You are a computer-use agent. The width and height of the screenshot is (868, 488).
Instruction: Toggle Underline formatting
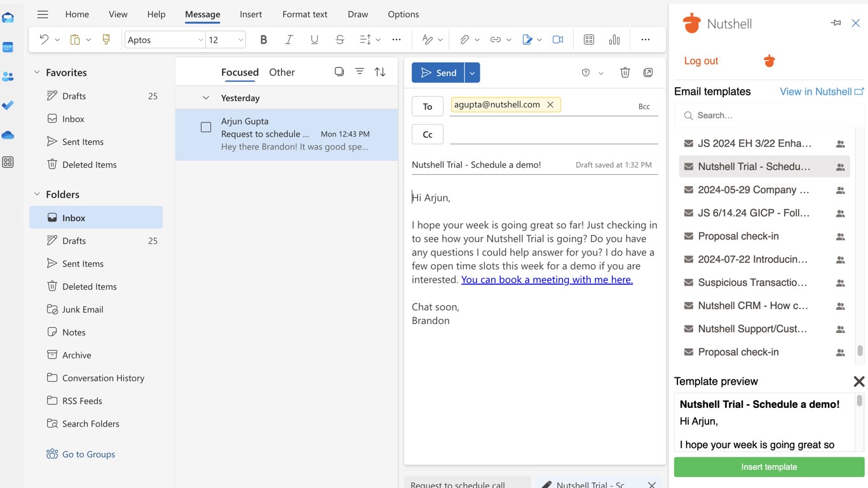tap(315, 39)
